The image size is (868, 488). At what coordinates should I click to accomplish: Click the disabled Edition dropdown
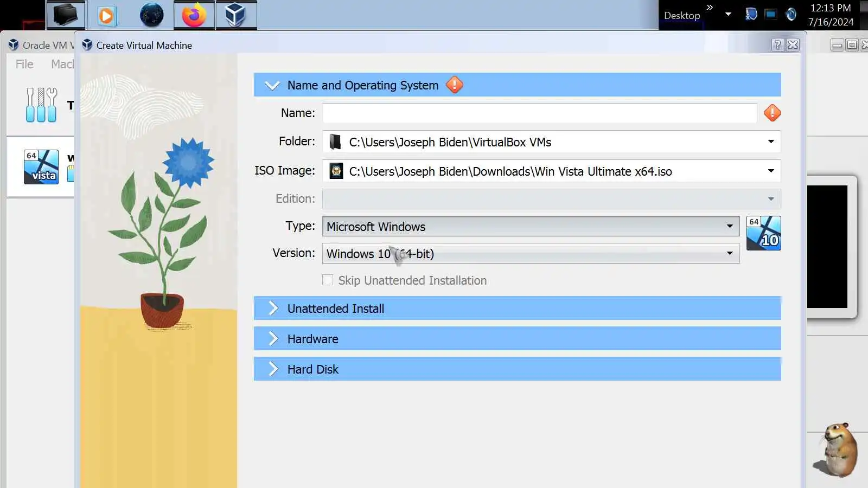551,198
